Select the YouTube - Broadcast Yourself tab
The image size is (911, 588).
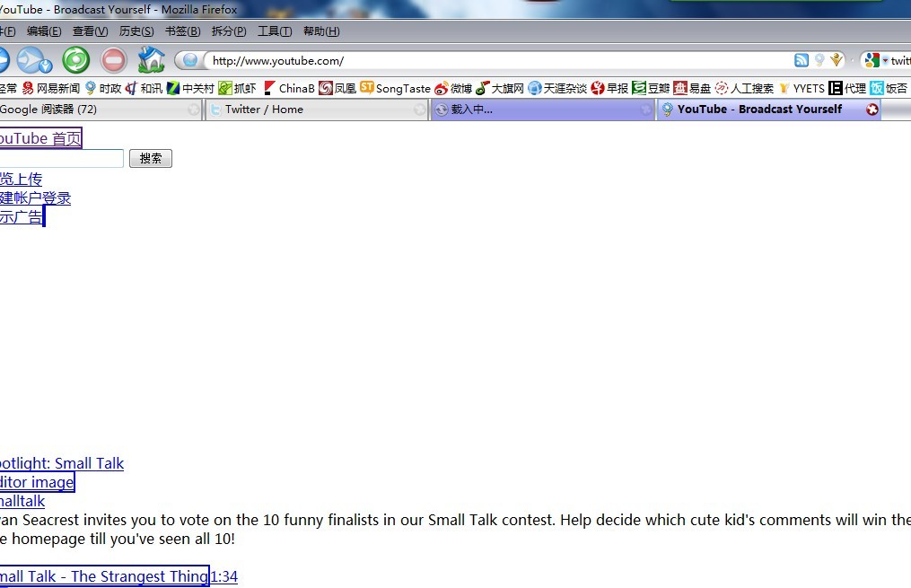pos(769,110)
